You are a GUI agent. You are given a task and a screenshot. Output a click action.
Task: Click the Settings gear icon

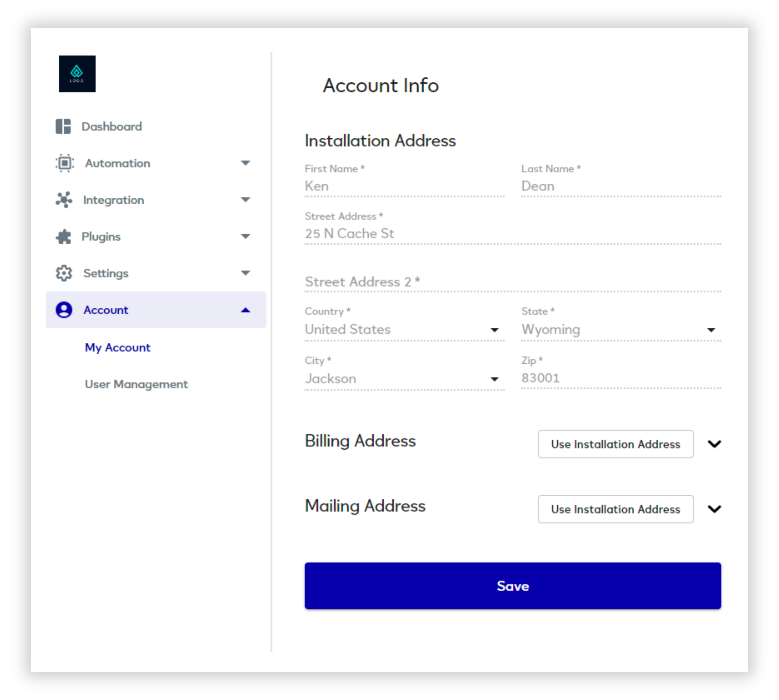coord(64,273)
